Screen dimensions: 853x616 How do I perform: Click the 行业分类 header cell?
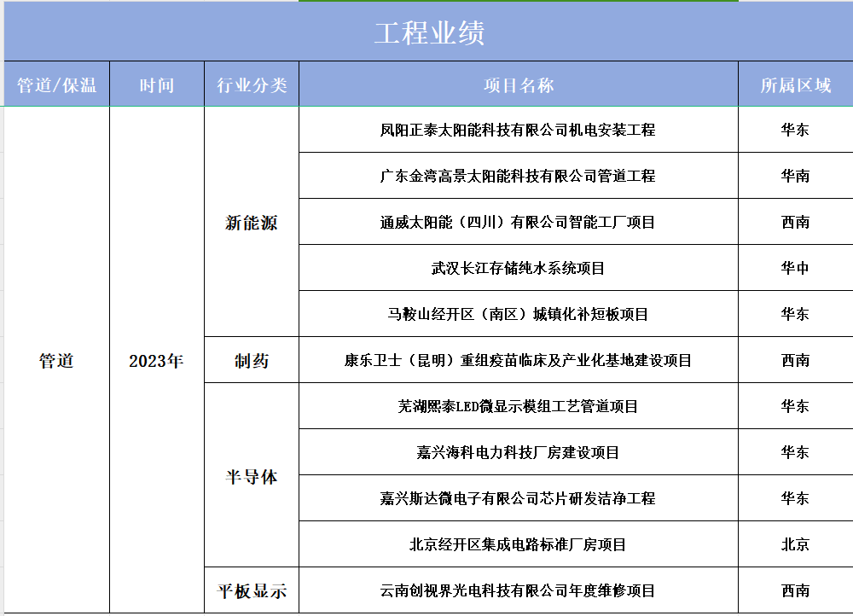(252, 85)
